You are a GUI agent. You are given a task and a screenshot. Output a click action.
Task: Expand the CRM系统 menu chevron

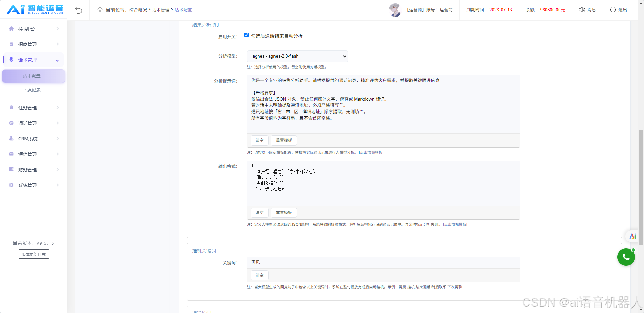[x=58, y=138]
